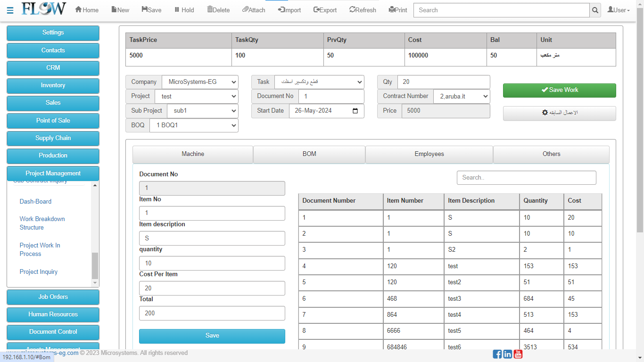Switch to the Machine tab

[193, 154]
